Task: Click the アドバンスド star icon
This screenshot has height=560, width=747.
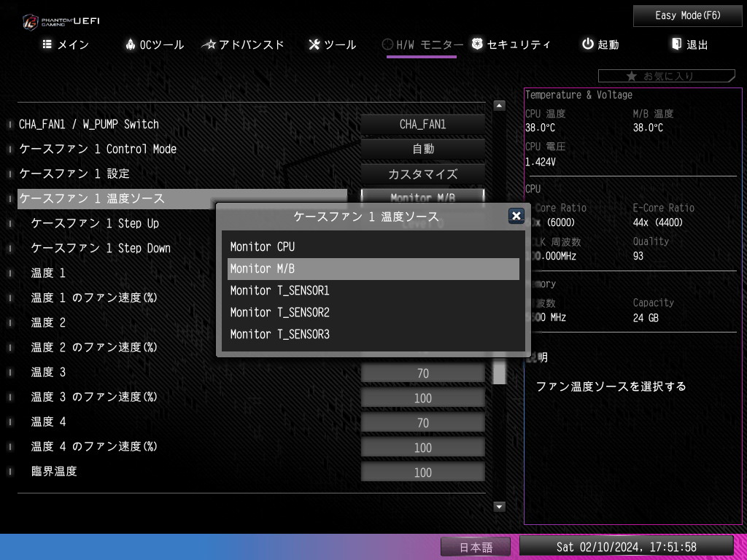Action: pyautogui.click(x=209, y=44)
